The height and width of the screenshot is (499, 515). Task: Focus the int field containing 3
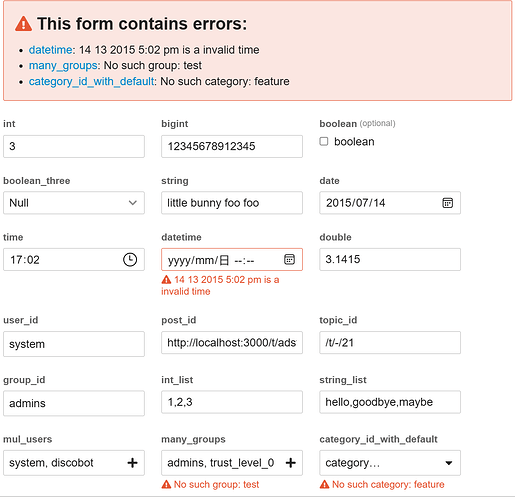[74, 146]
